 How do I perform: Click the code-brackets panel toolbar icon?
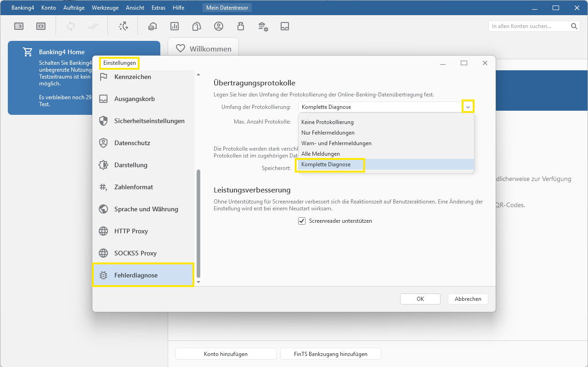pyautogui.click(x=41, y=26)
